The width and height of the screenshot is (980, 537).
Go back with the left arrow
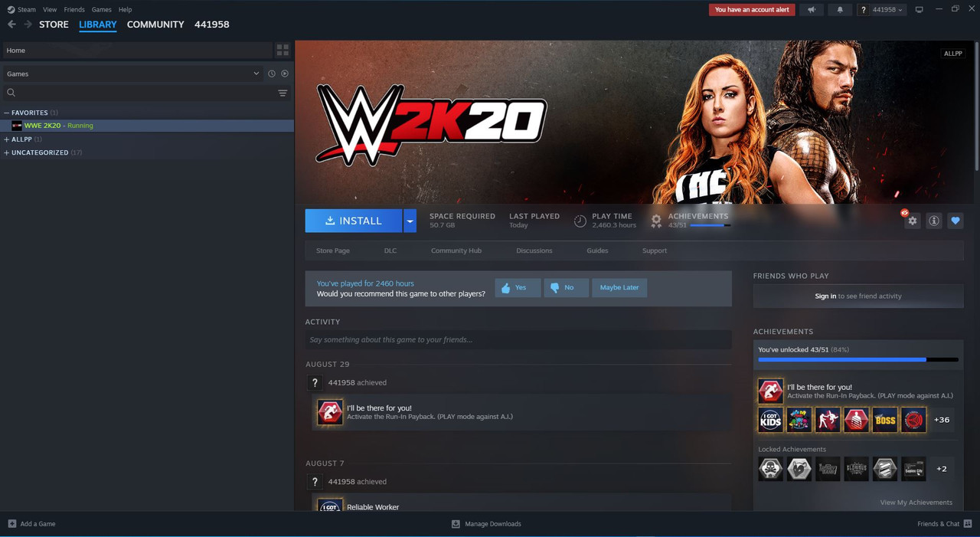point(11,25)
